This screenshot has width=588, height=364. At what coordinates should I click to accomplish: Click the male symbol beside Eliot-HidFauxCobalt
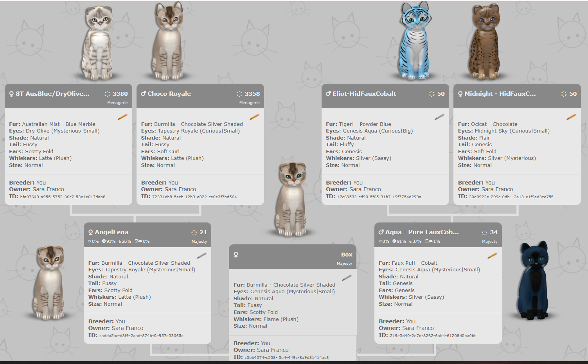(x=328, y=93)
